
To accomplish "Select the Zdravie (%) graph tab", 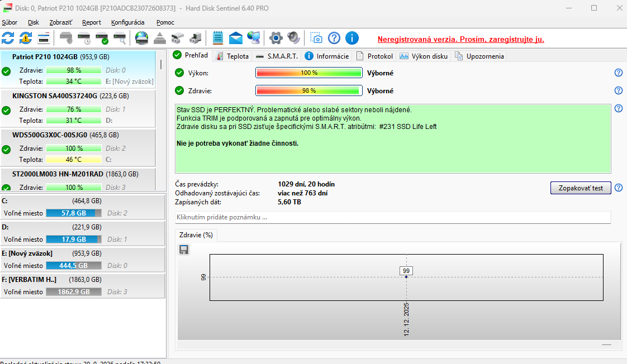I will pos(196,235).
